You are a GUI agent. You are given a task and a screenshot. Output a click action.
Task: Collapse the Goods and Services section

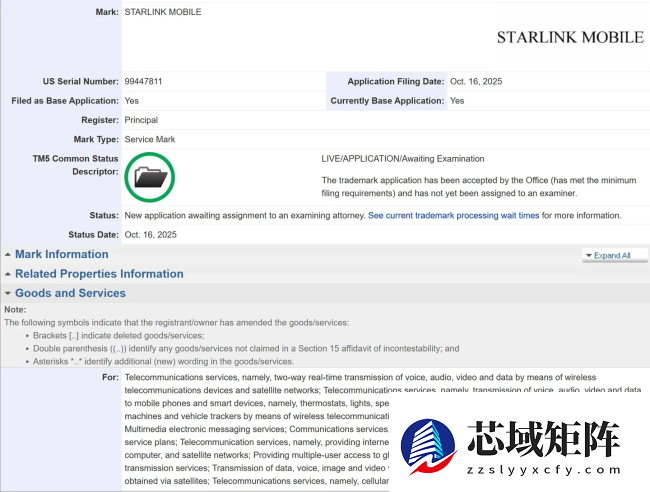coord(69,293)
